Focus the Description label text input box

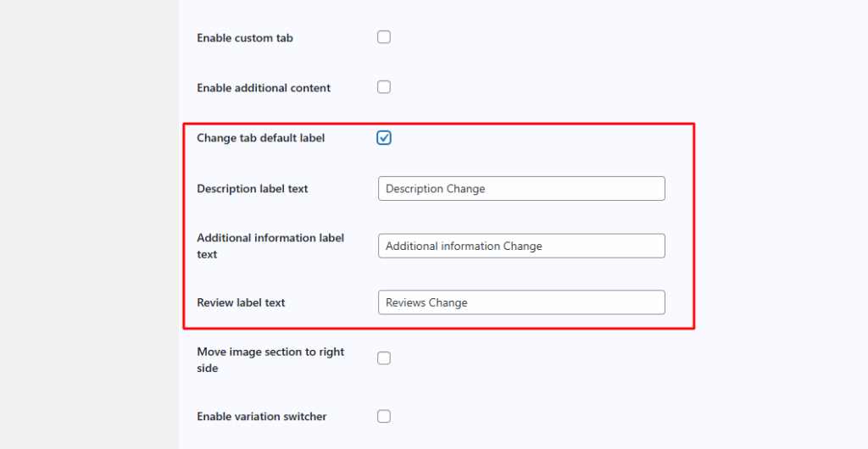[x=521, y=189]
